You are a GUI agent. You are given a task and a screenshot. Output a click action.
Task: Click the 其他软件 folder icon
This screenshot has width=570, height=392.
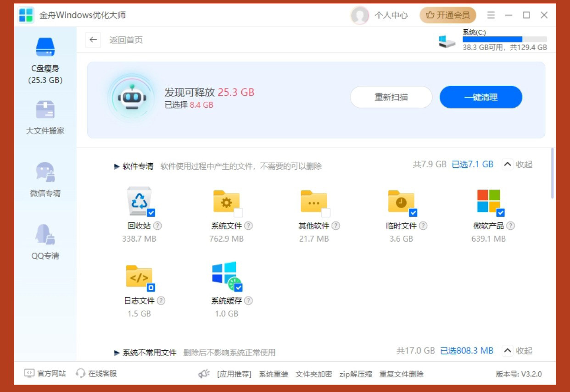(313, 201)
